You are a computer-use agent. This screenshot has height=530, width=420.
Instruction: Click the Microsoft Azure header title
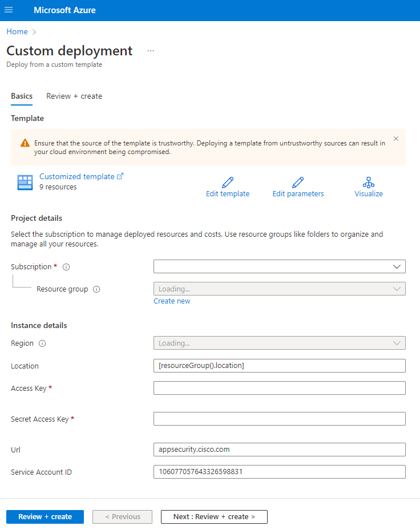click(x=64, y=10)
